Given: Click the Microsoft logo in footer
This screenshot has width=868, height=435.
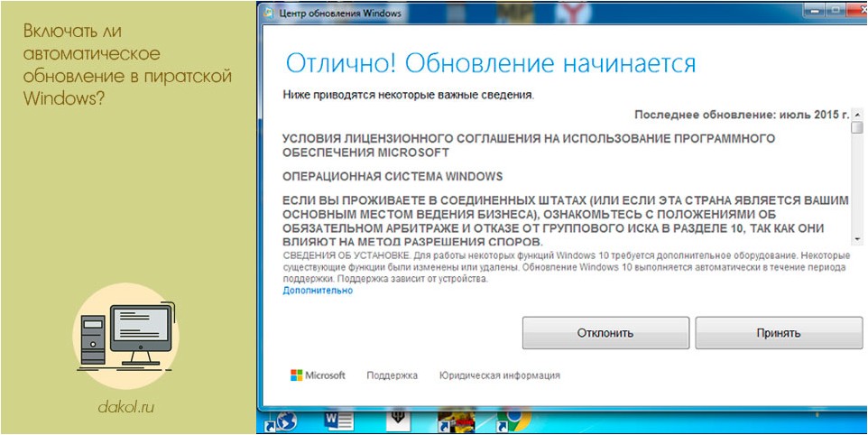Looking at the screenshot, I should (318, 375).
